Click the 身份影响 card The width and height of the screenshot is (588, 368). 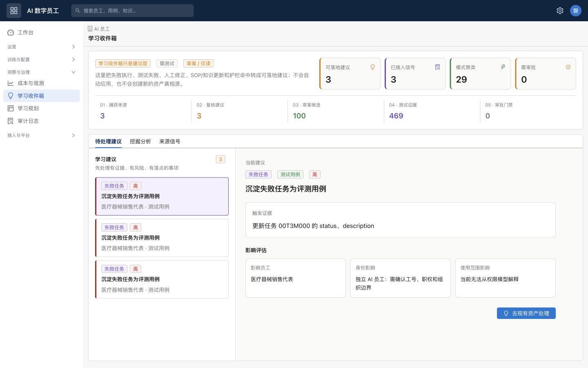pos(401,278)
